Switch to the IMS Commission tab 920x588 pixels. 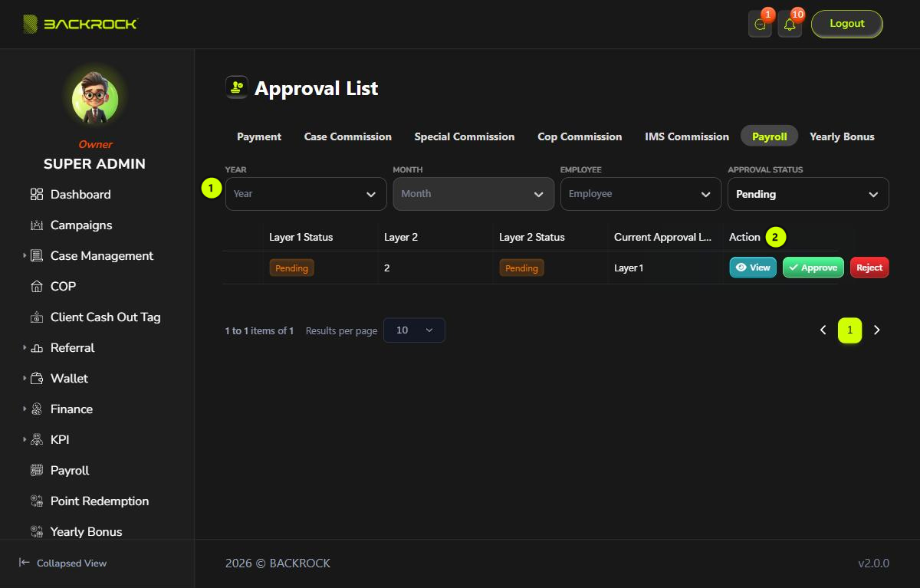tap(687, 136)
